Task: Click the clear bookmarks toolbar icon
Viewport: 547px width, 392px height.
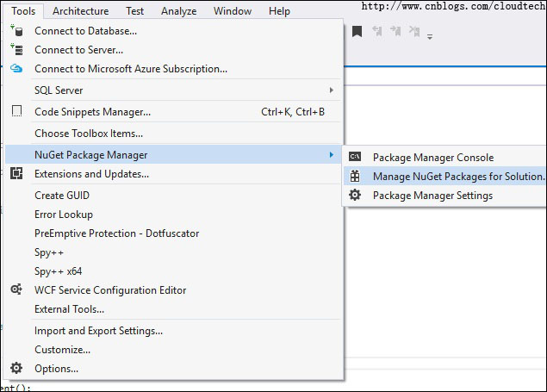Action: coord(414,31)
